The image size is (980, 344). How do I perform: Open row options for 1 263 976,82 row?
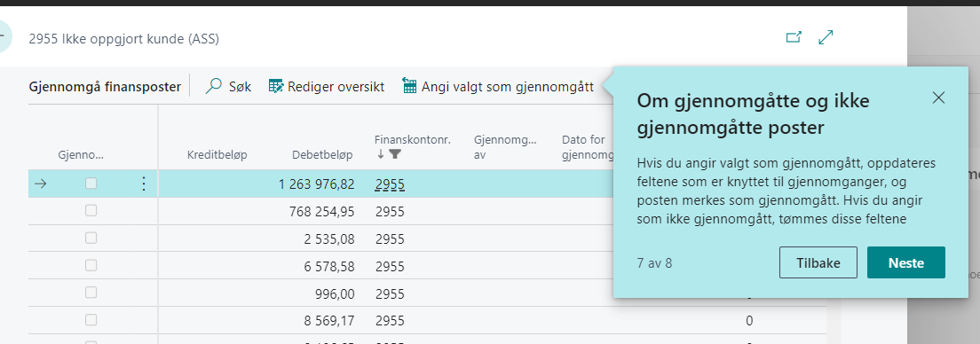click(144, 184)
